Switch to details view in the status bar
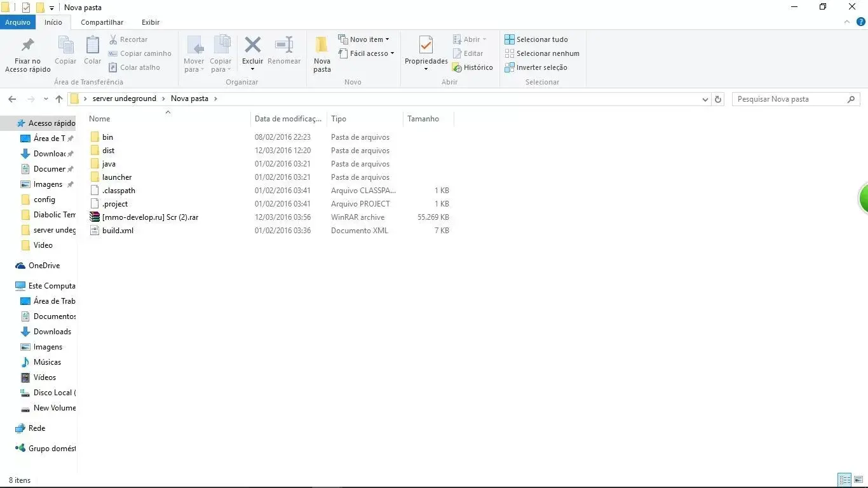Viewport: 868px width, 488px height. (845, 480)
